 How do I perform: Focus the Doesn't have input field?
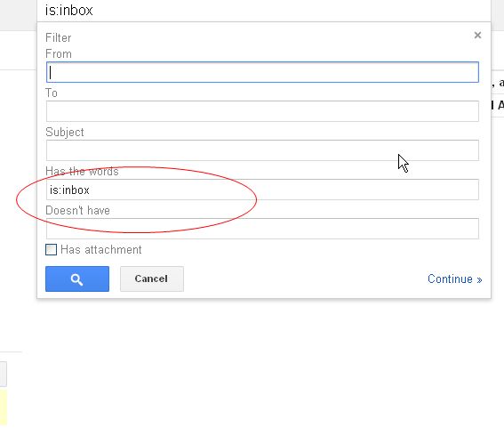[262, 229]
